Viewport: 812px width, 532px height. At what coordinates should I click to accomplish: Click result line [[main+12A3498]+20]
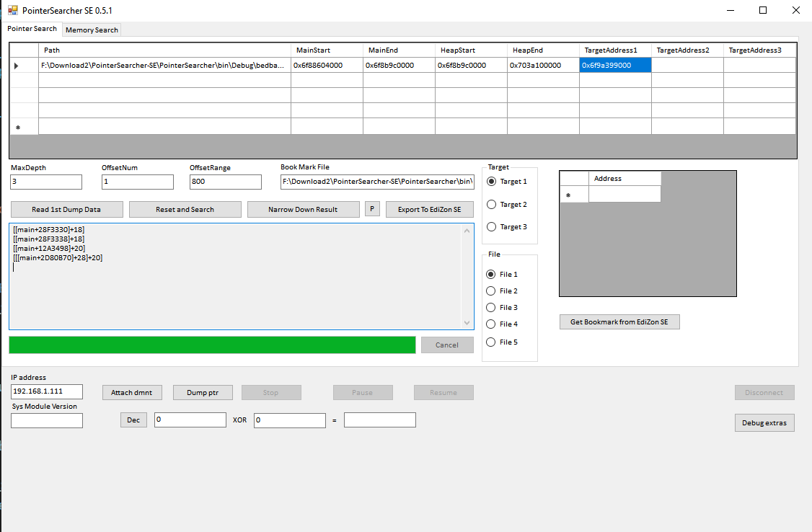[x=49, y=249]
